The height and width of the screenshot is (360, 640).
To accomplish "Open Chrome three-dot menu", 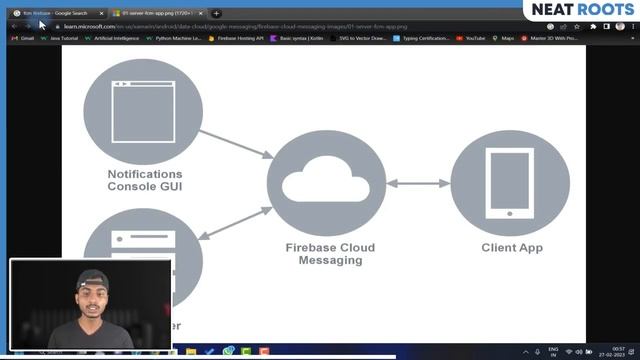I will [x=633, y=27].
